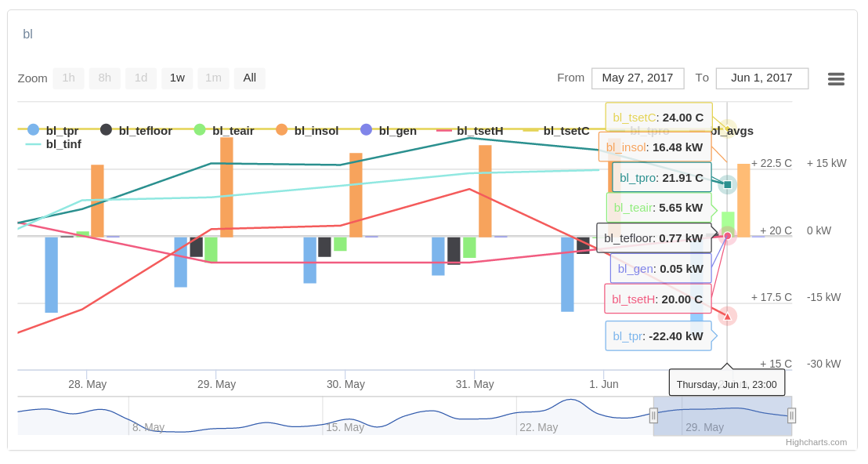
Task: Click the bl_tsetH triangle data point marker
Action: pyautogui.click(x=727, y=316)
